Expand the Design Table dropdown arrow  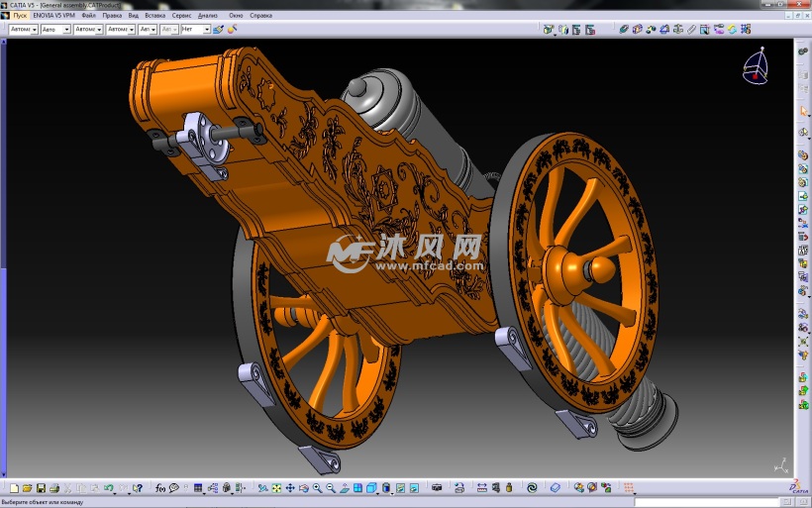[205, 494]
